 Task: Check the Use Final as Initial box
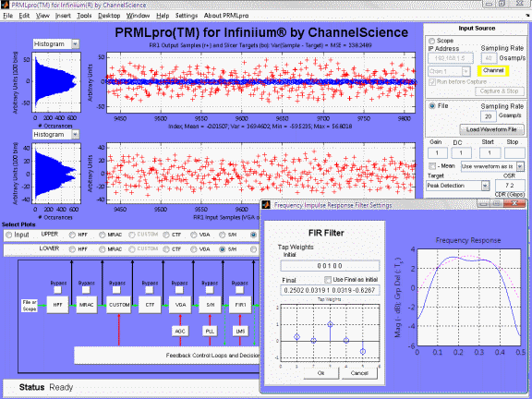[327, 280]
